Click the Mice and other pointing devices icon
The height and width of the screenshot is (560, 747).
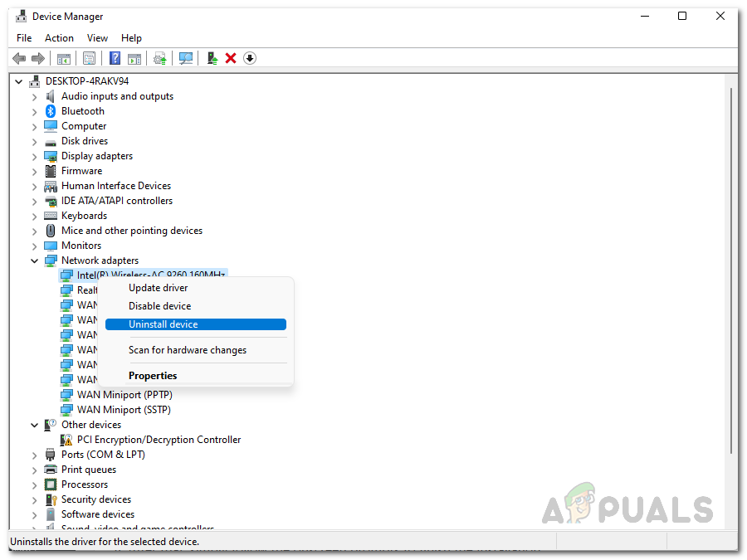pos(51,231)
